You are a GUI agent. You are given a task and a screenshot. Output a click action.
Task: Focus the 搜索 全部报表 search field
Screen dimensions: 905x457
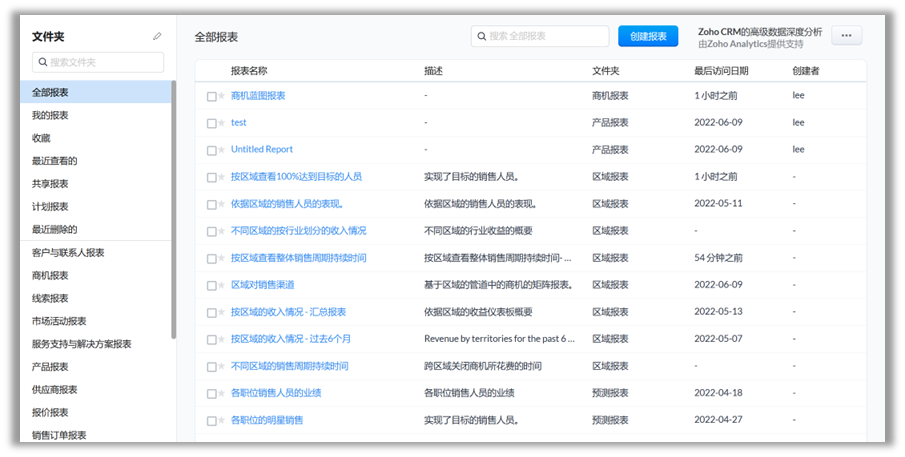point(545,36)
